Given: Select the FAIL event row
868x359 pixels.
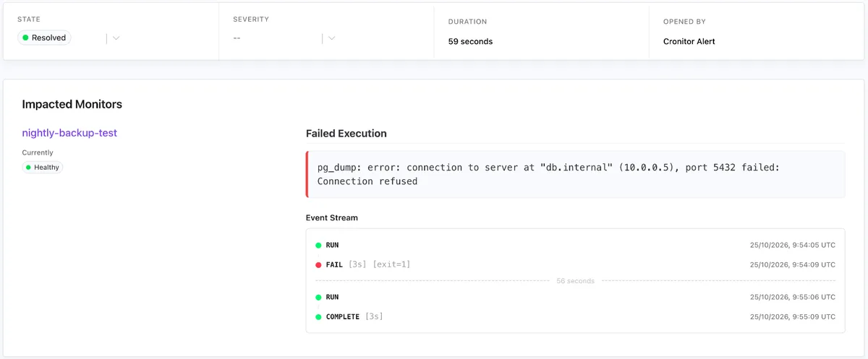Looking at the screenshot, I should coord(576,264).
